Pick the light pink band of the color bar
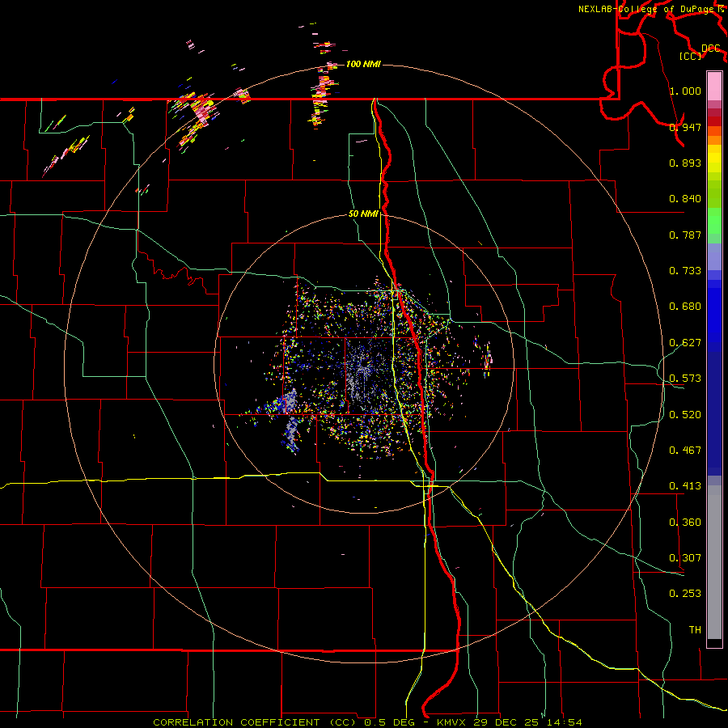 [714, 87]
